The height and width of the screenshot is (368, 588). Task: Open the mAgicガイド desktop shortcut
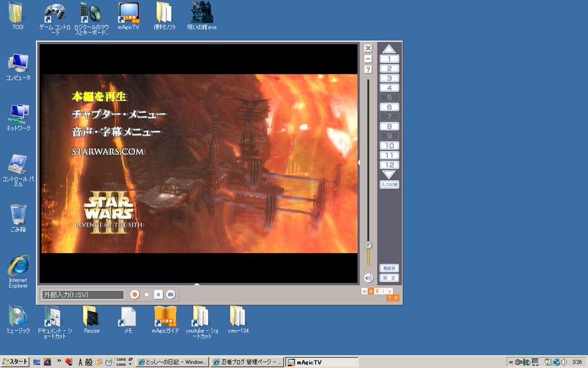click(165, 320)
